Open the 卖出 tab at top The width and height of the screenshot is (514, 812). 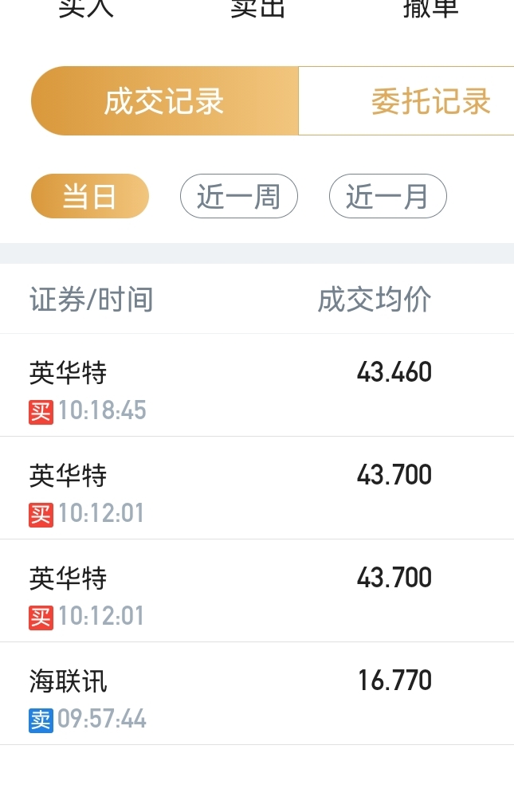pyautogui.click(x=257, y=9)
